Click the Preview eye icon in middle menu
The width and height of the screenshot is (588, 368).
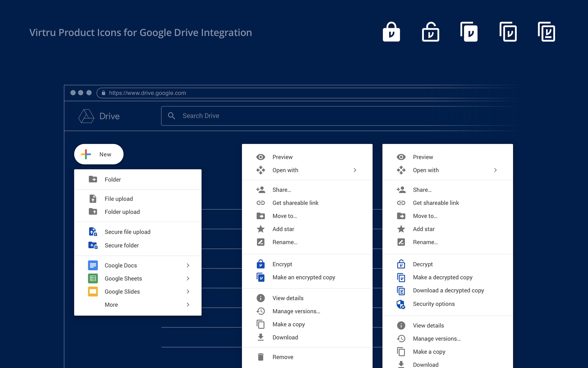click(x=261, y=157)
